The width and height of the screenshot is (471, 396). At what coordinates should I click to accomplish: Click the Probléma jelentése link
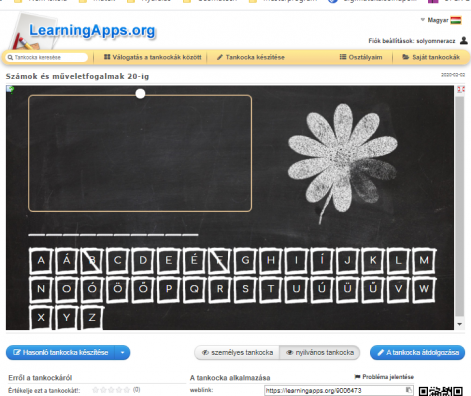(x=384, y=377)
